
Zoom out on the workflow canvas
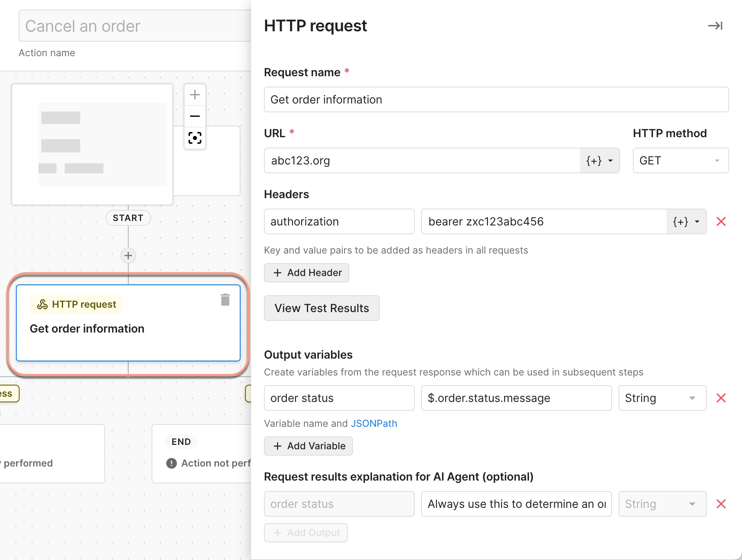tap(195, 116)
